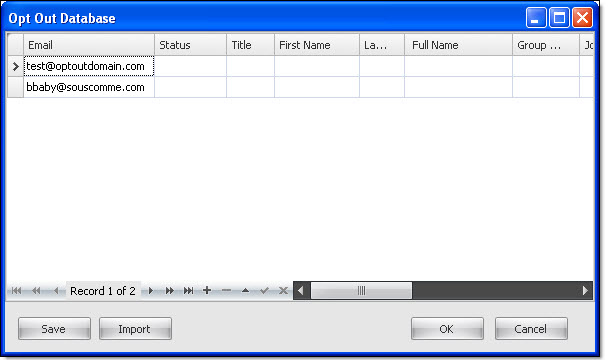
Task: Click the Record 1 of 2 label
Action: click(x=103, y=291)
